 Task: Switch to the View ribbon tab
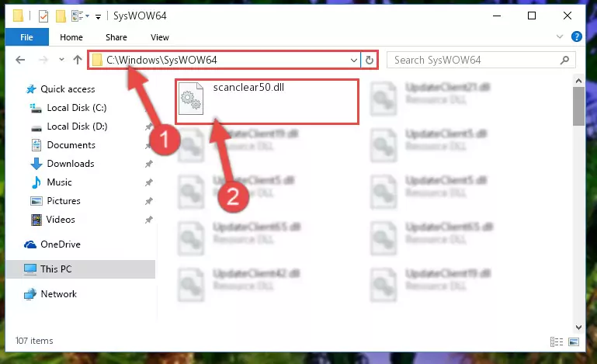tap(159, 37)
